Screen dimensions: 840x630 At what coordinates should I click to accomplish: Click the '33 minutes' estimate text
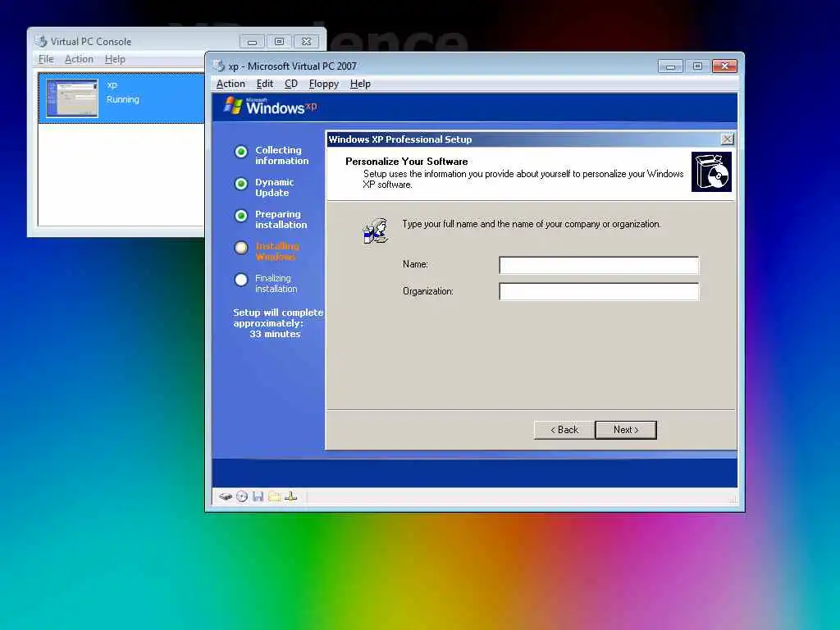[x=275, y=334]
